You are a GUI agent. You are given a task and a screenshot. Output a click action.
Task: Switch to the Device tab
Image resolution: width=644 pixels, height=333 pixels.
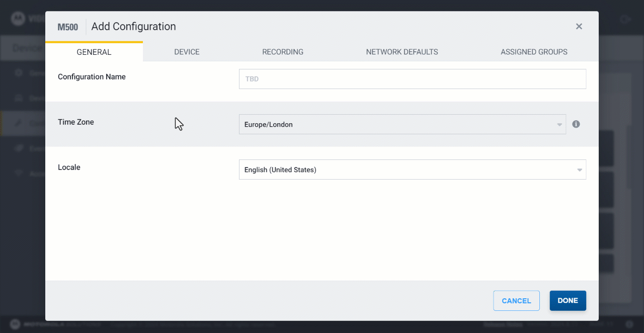(x=187, y=52)
